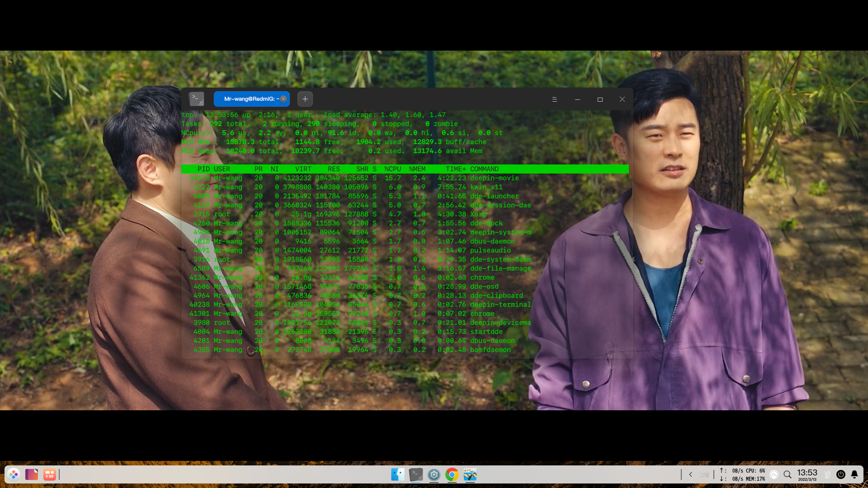Open a new terminal tab with the plus button

pyautogui.click(x=305, y=99)
